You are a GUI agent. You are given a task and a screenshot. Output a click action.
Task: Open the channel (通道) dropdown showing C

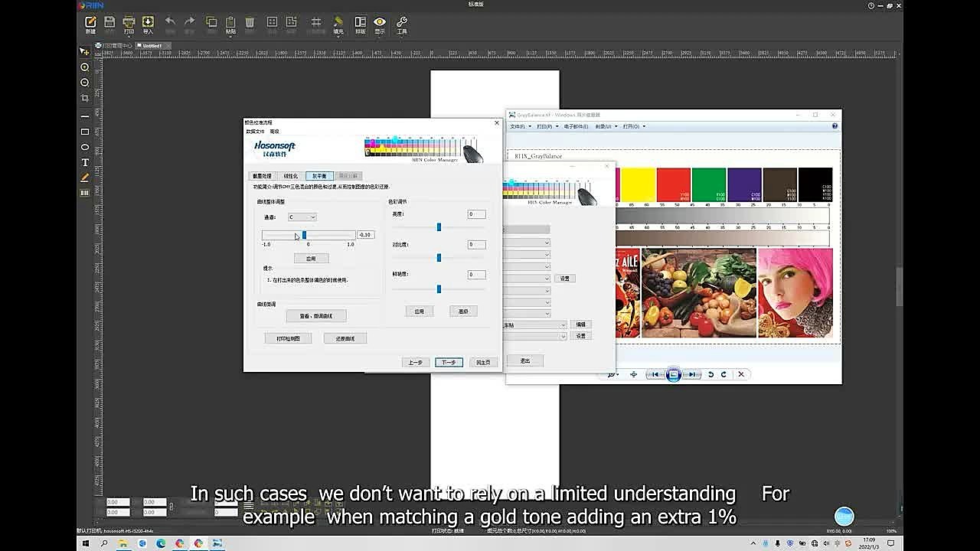click(302, 217)
